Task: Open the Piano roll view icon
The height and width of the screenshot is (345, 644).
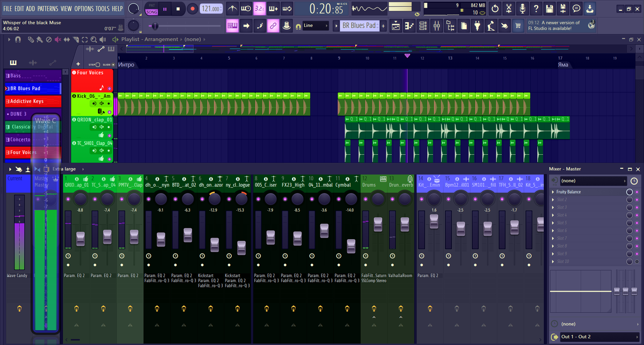Action: pyautogui.click(x=409, y=25)
